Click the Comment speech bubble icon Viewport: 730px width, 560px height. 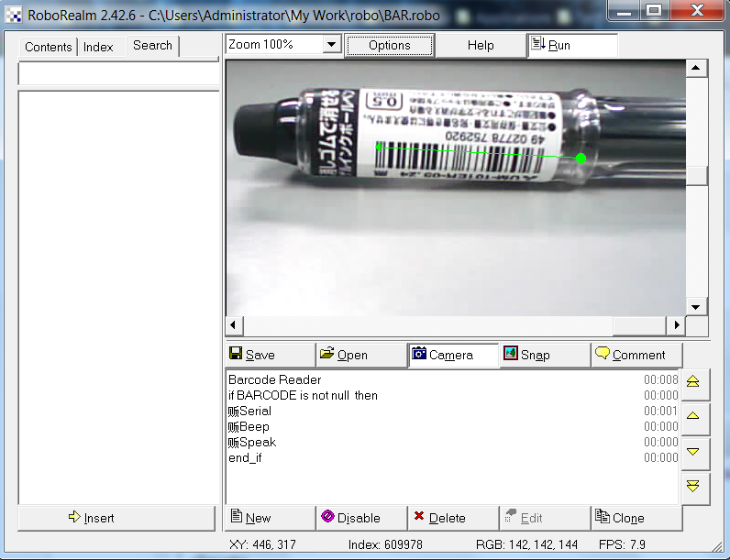pyautogui.click(x=603, y=353)
